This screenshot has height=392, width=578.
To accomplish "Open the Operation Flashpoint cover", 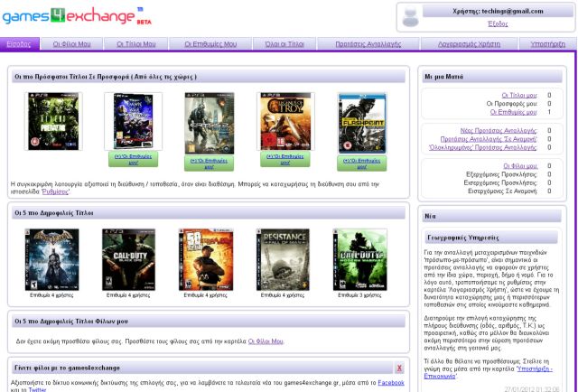I will coord(362,123).
